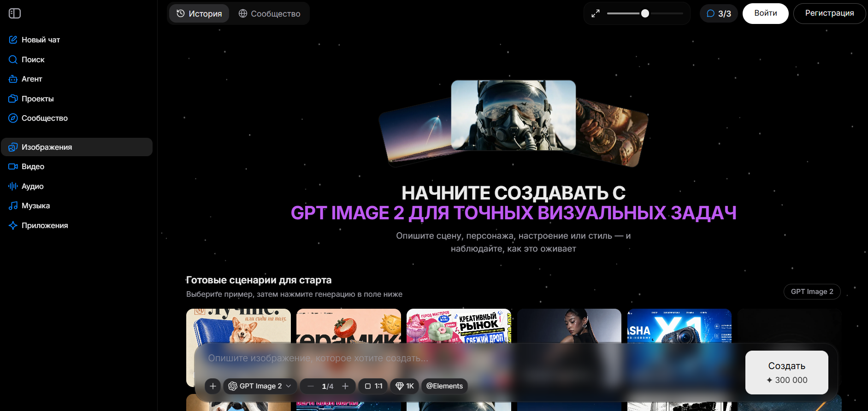Switch to the История tab
The image size is (868, 411).
point(199,13)
